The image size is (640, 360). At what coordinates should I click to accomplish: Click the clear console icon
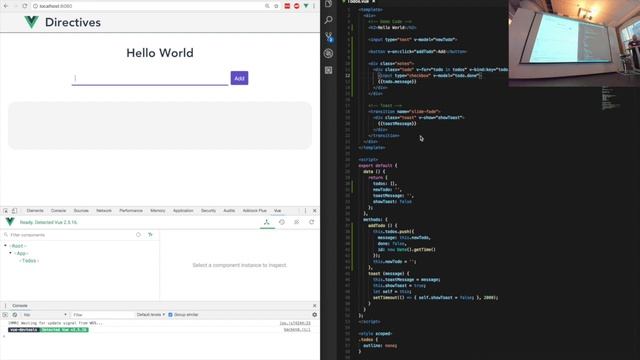[x=15, y=315]
